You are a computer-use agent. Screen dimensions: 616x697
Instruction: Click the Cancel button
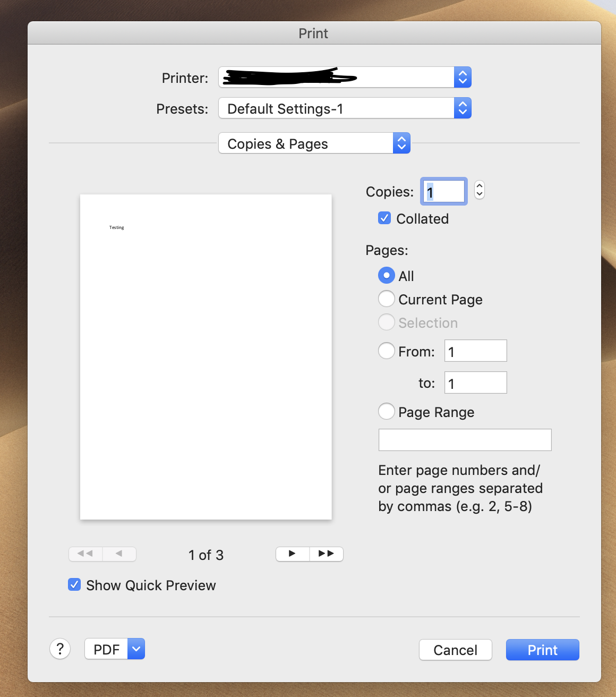(456, 650)
